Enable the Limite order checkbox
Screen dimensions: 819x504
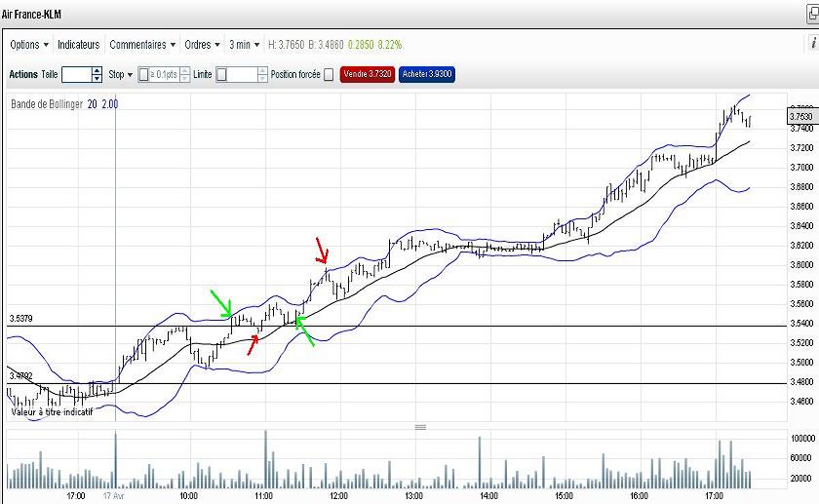(221, 75)
